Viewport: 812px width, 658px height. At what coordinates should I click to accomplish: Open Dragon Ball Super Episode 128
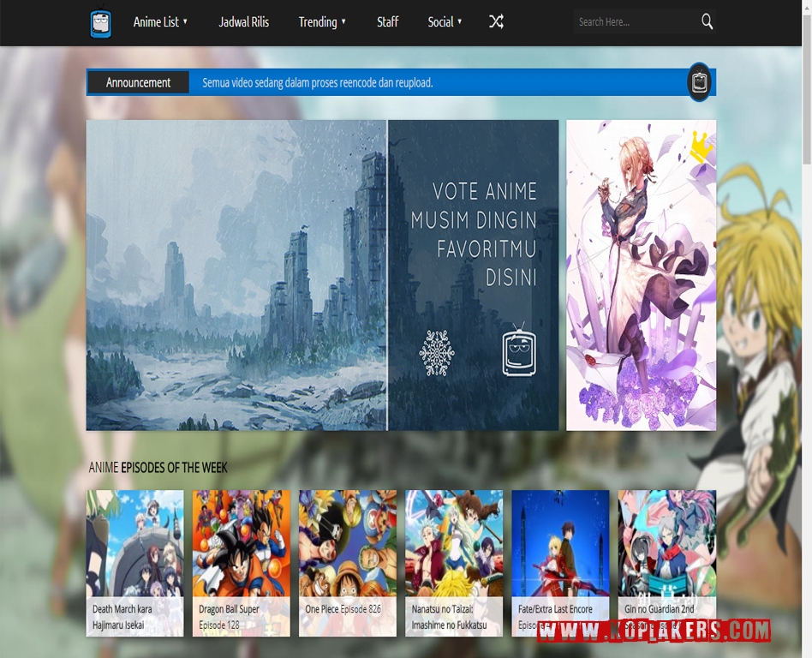point(242,563)
